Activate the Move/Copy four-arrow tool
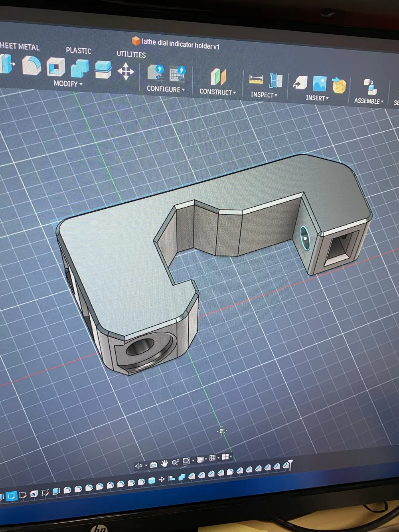Image resolution: width=399 pixels, height=532 pixels. [126, 71]
